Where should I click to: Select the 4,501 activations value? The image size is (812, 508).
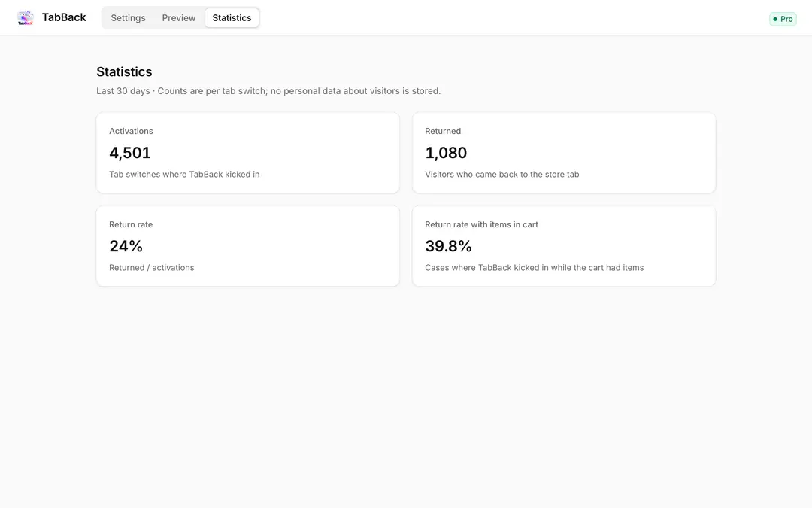click(x=130, y=152)
